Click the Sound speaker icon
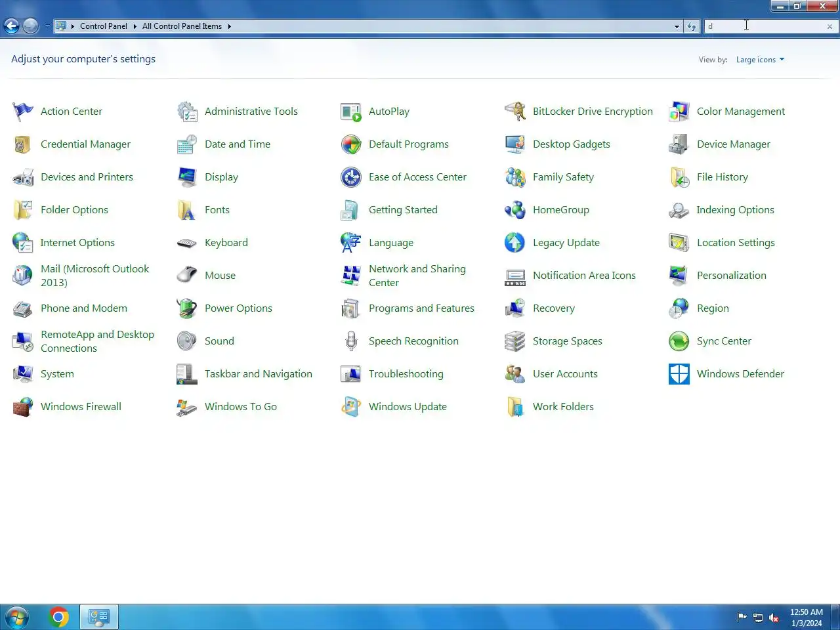Viewport: 840px width, 630px height. pyautogui.click(x=187, y=341)
